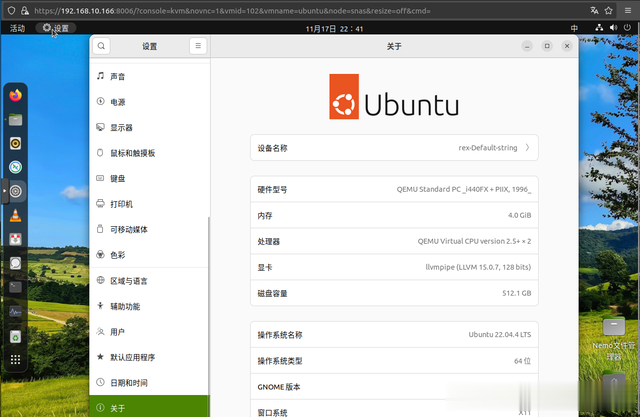Select the 电源 (Power) settings panel
Image resolution: width=640 pixels, height=417 pixels.
pos(149,102)
